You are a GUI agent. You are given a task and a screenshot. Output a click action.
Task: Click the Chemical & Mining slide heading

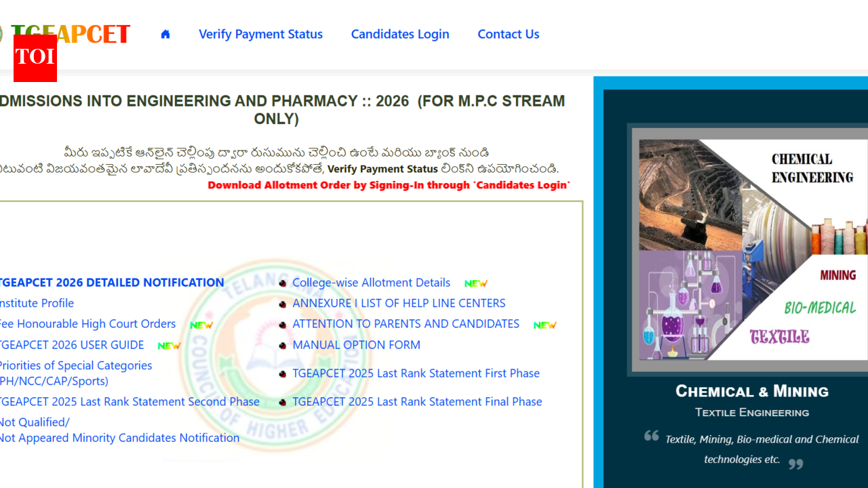(x=752, y=391)
